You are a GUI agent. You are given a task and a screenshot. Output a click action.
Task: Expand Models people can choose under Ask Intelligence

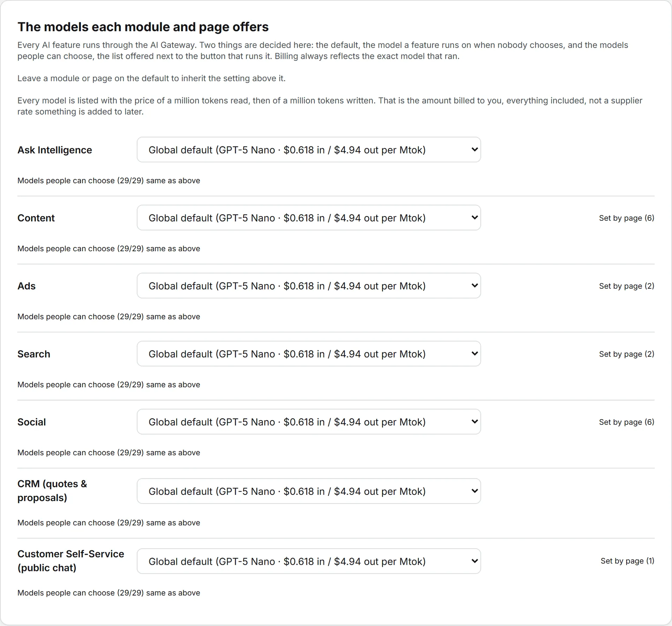[109, 181]
